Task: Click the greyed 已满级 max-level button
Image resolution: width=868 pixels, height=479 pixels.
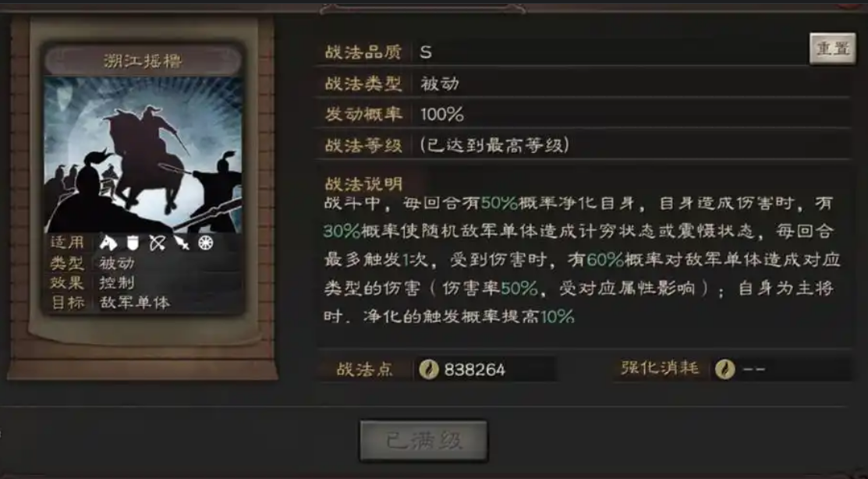Action: click(x=423, y=441)
